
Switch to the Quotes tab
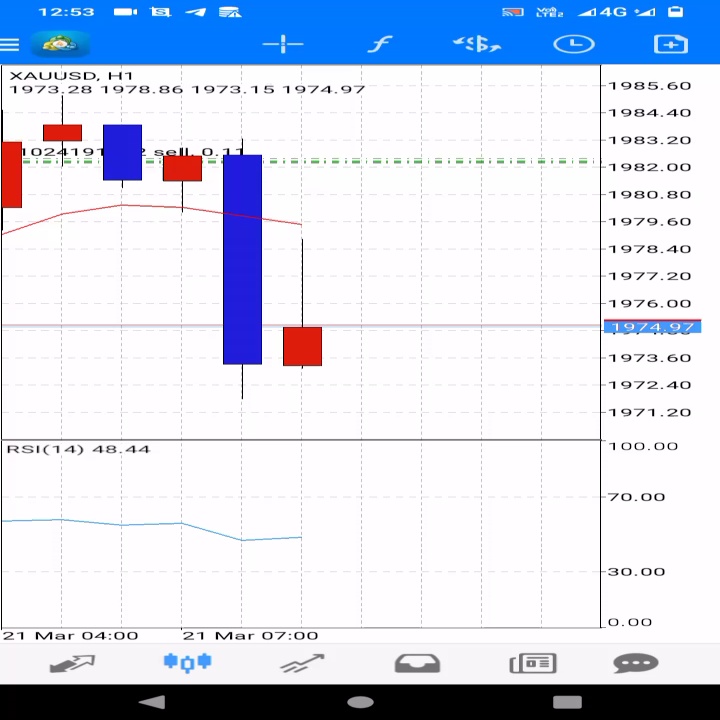point(72,663)
